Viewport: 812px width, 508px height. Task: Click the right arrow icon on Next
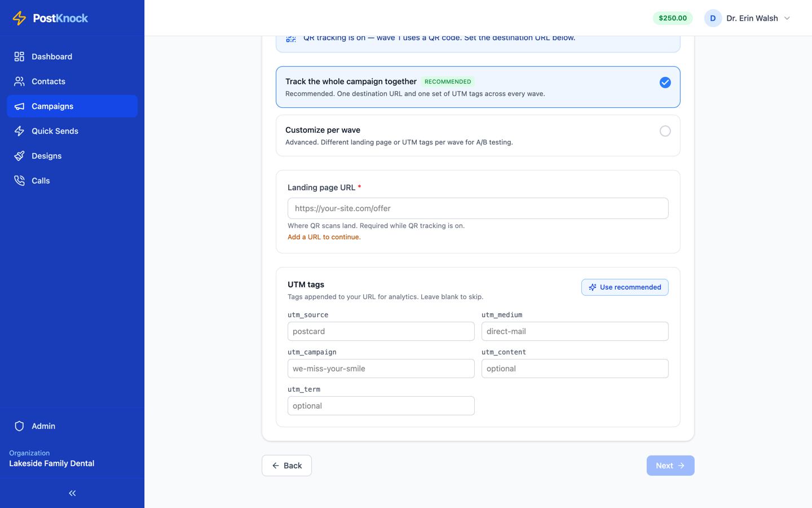click(681, 466)
